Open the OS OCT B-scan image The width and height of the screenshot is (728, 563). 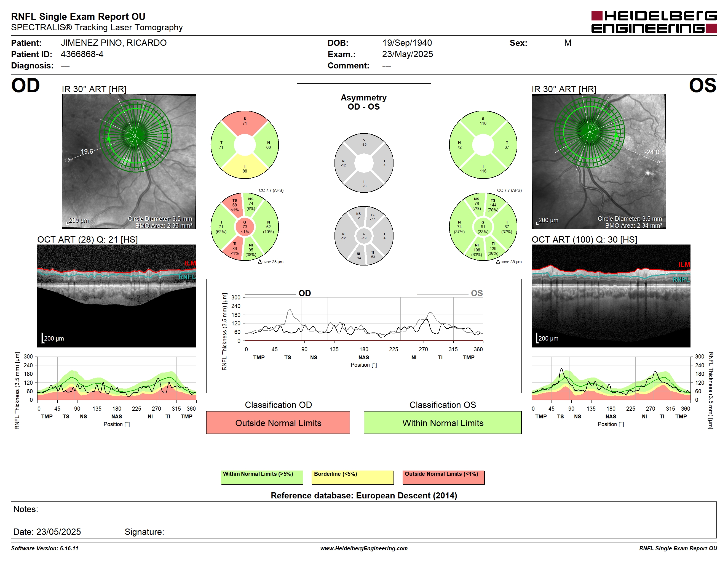611,296
